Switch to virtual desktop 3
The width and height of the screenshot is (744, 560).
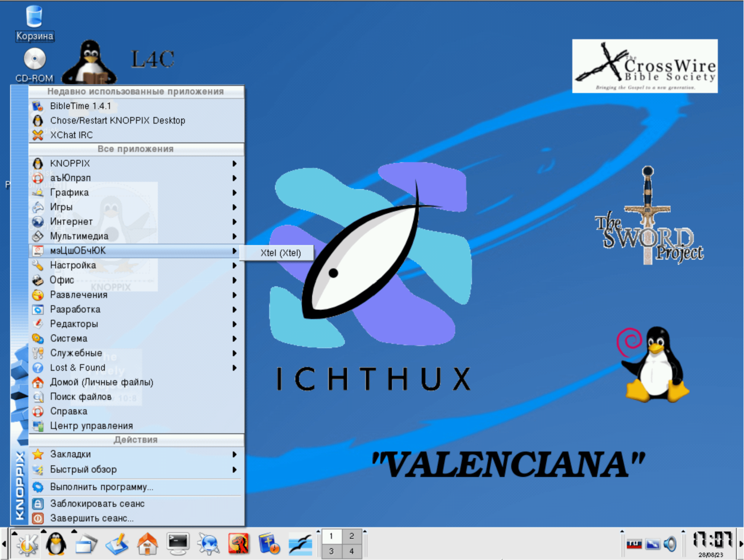coord(331,551)
